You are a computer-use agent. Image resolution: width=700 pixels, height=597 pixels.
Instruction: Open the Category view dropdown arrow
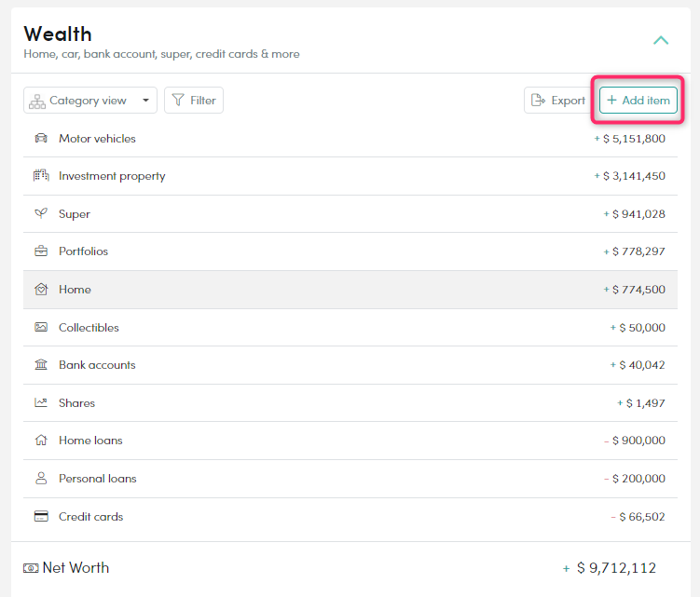point(145,100)
